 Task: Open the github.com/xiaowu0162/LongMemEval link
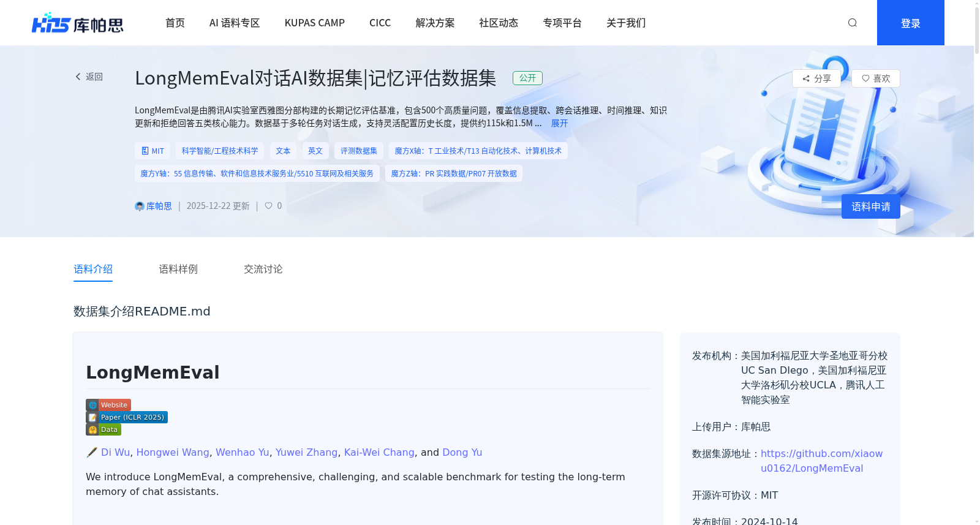tap(821, 461)
